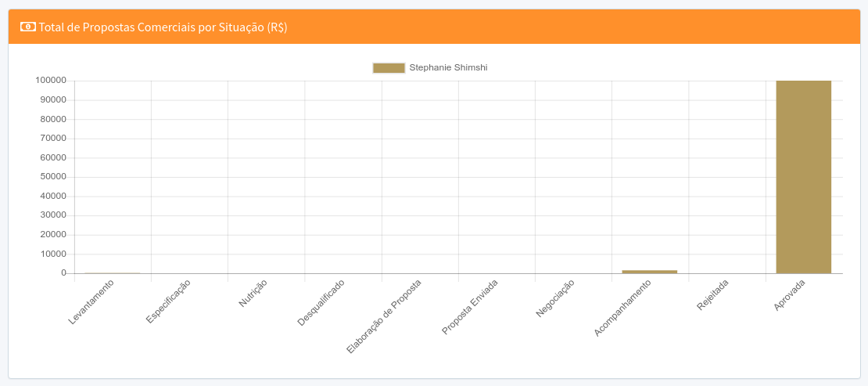Click the Proposta Enviada label
The height and width of the screenshot is (386, 868).
tap(470, 307)
